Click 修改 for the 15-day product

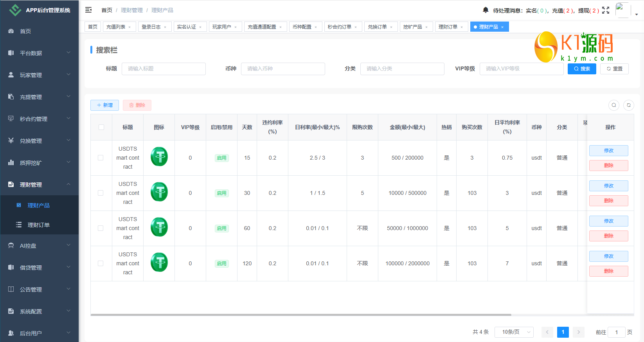(609, 150)
